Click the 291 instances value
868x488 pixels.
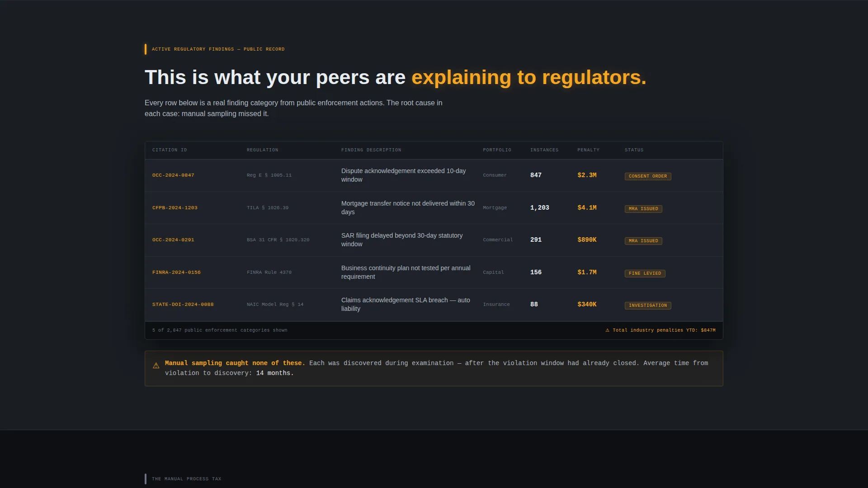[536, 240]
